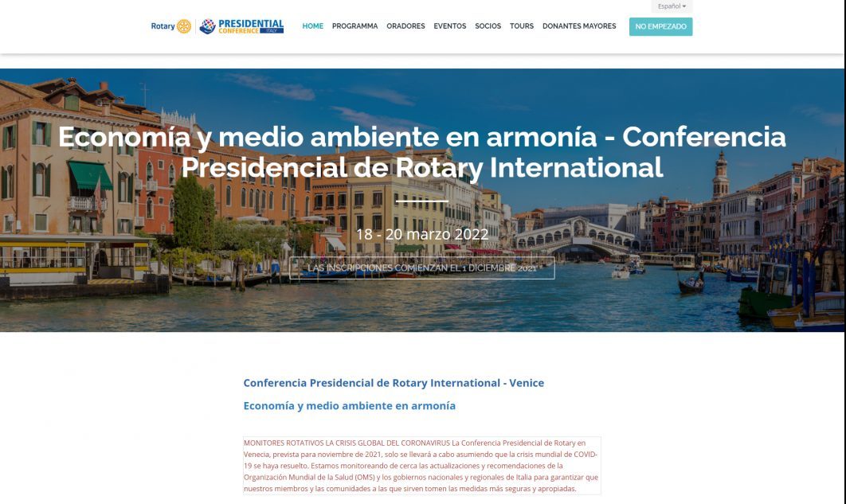Image resolution: width=846 pixels, height=504 pixels.
Task: Click the SOCIOS menu link
Action: (x=488, y=26)
